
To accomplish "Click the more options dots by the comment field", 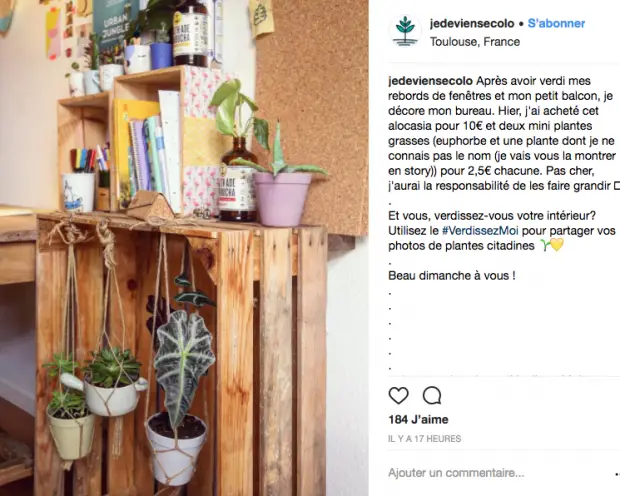I will coord(617,473).
